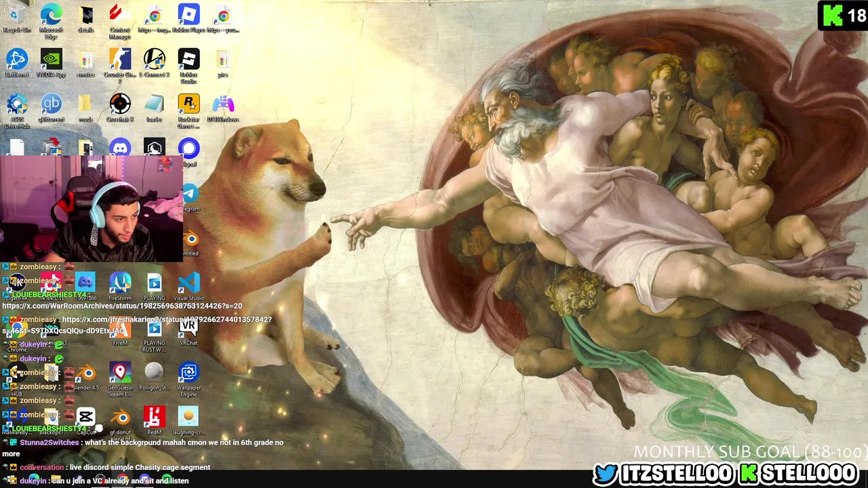Select the 'details' folder icon
This screenshot has height=488, width=868.
pos(86,18)
